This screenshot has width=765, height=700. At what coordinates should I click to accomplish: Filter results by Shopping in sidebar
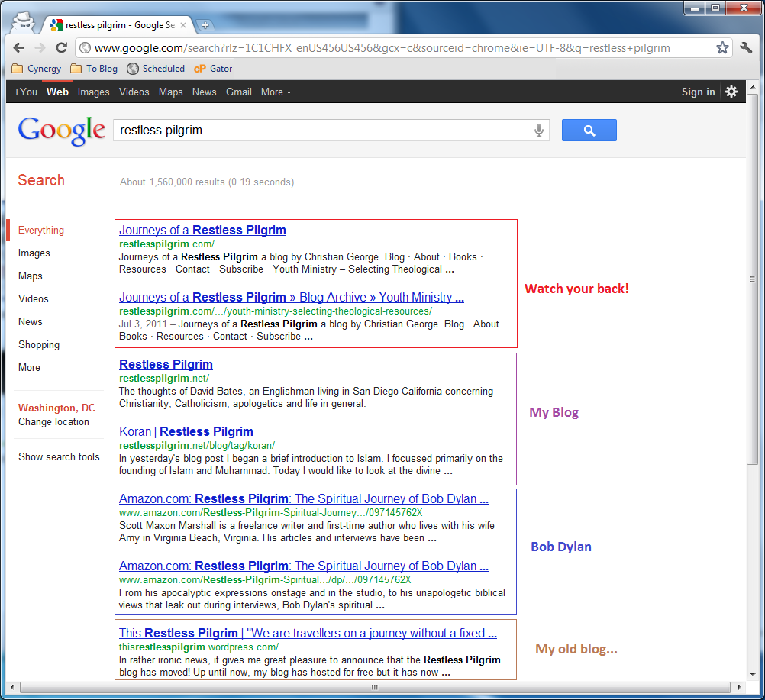point(39,344)
